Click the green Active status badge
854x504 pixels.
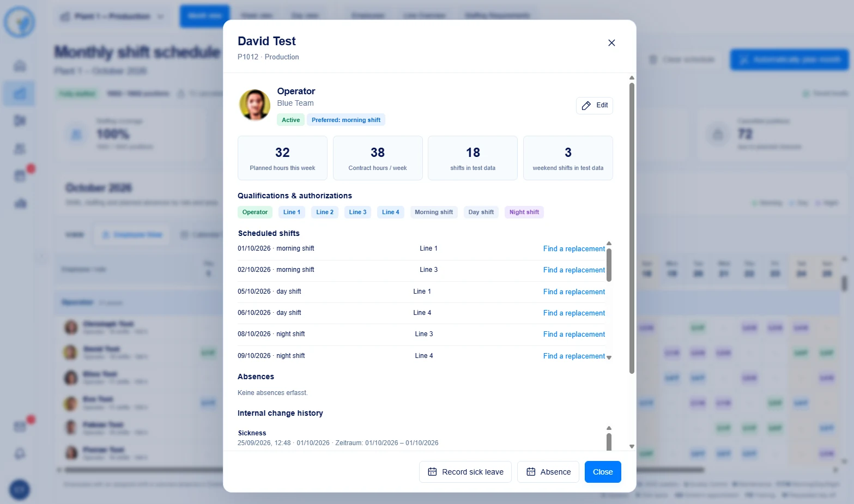(290, 120)
